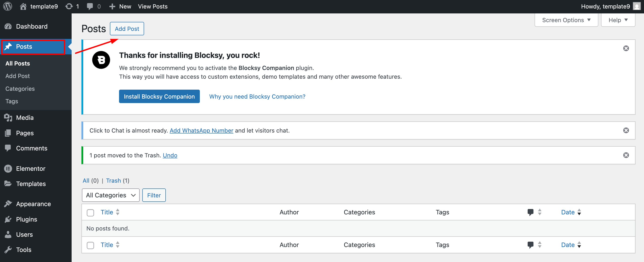Check the select-all checkbox in table footer
This screenshot has height=262, width=644.
(x=90, y=245)
